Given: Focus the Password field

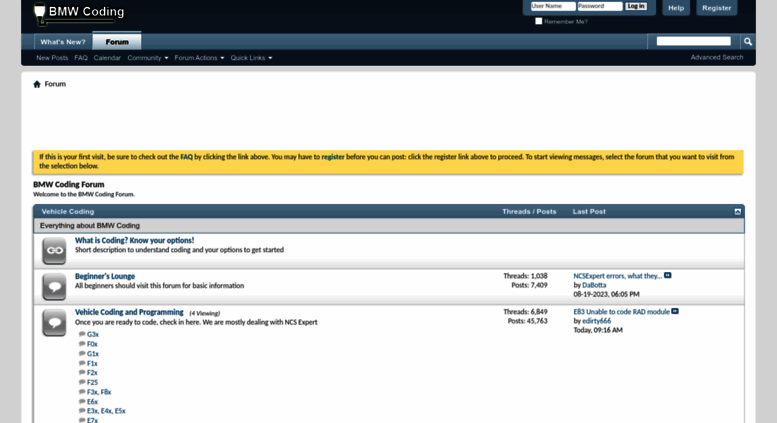Looking at the screenshot, I should [600, 6].
